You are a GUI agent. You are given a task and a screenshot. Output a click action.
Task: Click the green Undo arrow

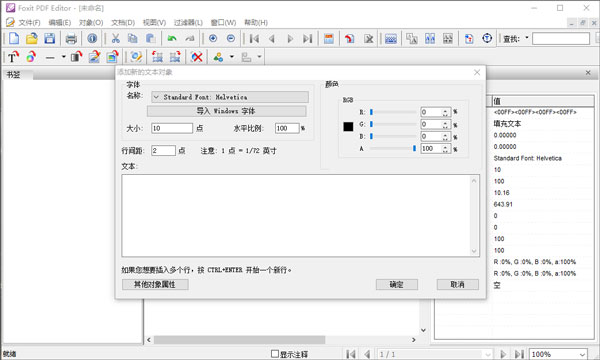point(172,38)
